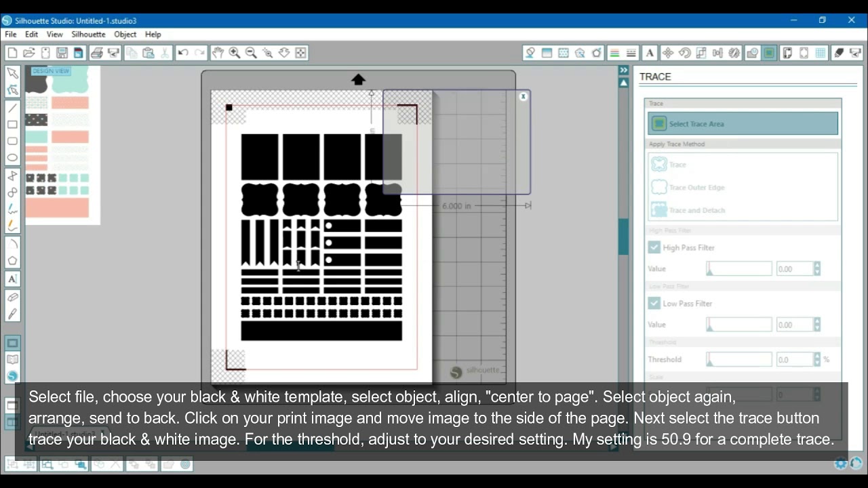Adjust the Threshold slider

coord(738,359)
